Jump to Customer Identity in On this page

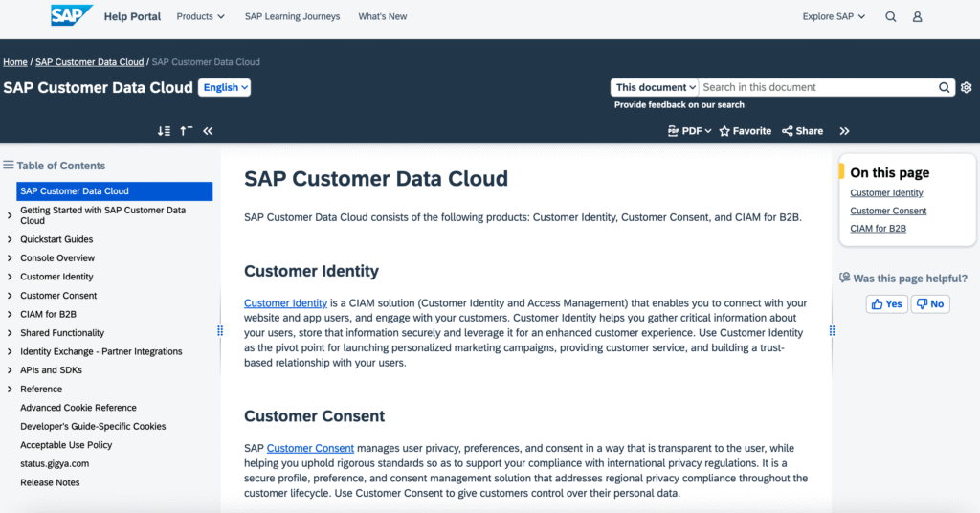(886, 193)
